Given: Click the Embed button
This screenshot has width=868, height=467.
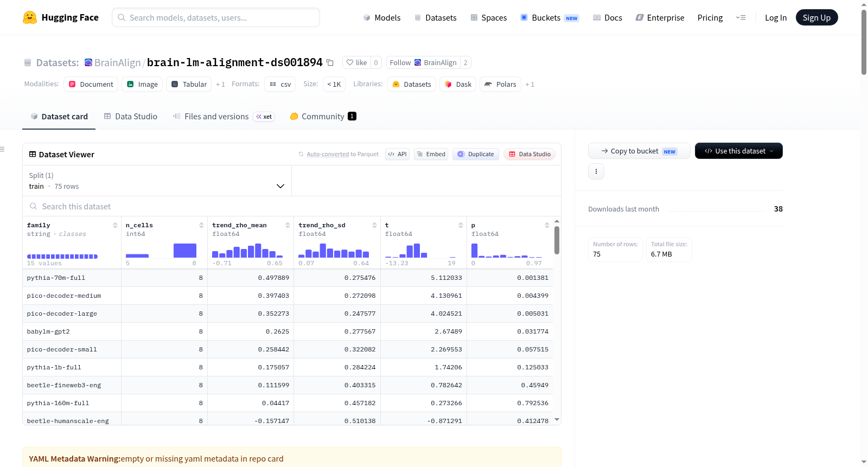Looking at the screenshot, I should (431, 154).
